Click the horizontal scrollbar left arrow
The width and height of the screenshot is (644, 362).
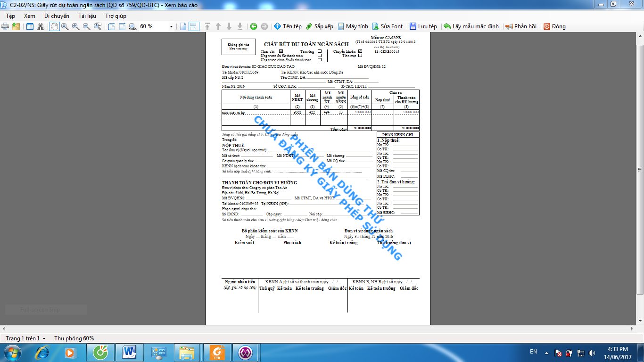pyautogui.click(x=4, y=329)
